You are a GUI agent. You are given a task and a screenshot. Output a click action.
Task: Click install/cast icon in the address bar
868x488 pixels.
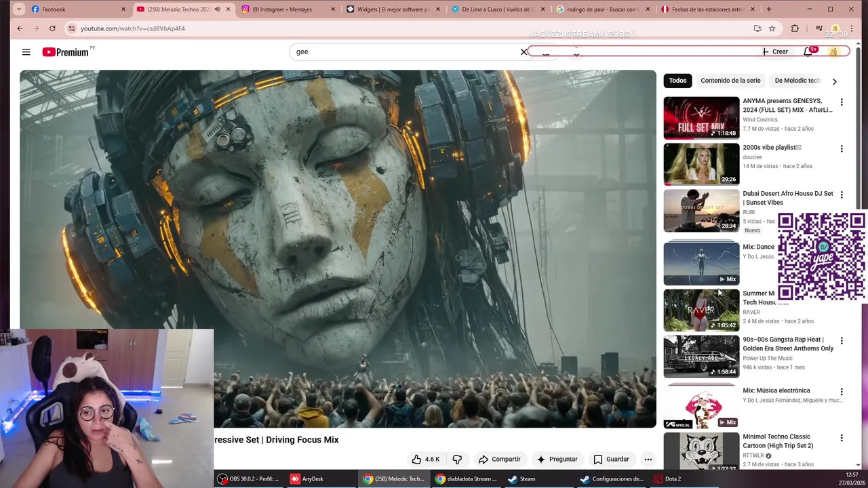757,28
